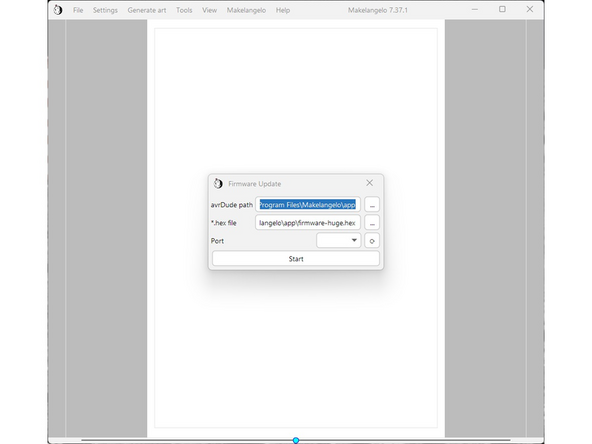Image resolution: width=592 pixels, height=444 pixels.
Task: Click the *.hex file text field
Action: click(x=308, y=223)
